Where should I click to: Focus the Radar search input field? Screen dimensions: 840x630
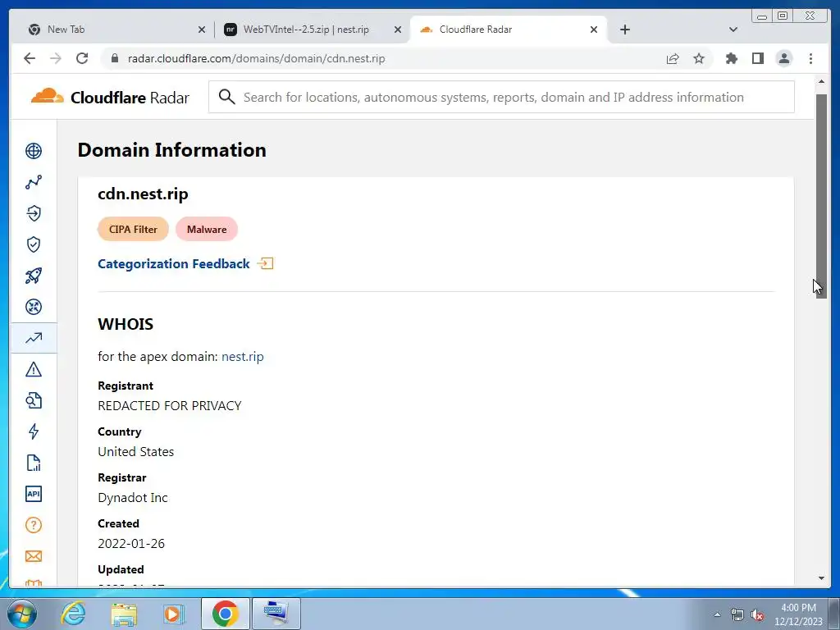pyautogui.click(x=501, y=97)
